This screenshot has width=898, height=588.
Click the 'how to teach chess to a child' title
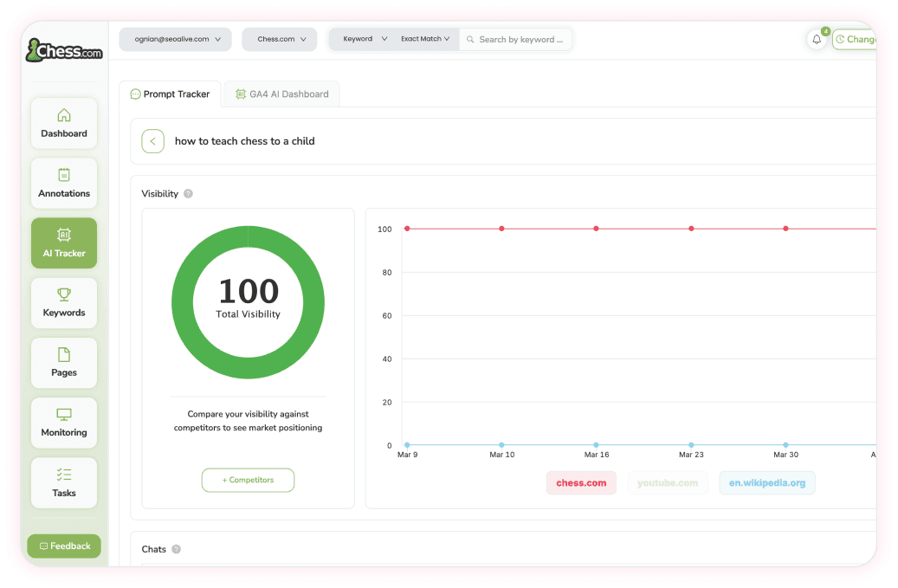point(244,141)
